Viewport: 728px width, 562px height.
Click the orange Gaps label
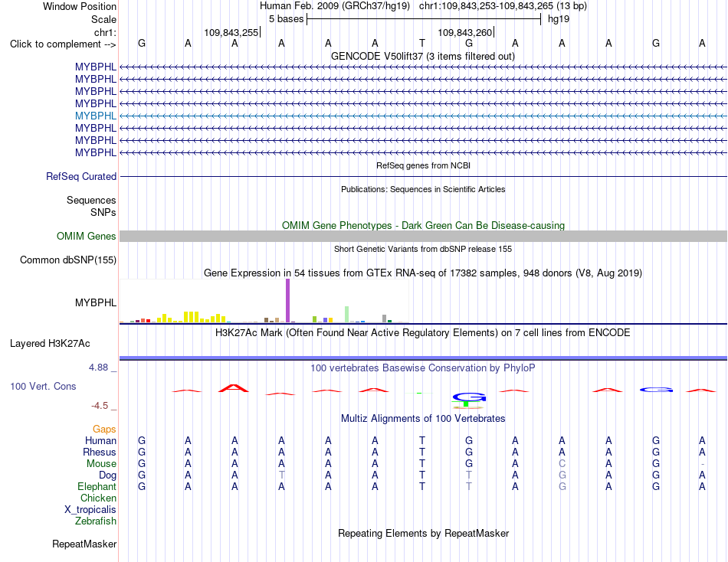104,430
